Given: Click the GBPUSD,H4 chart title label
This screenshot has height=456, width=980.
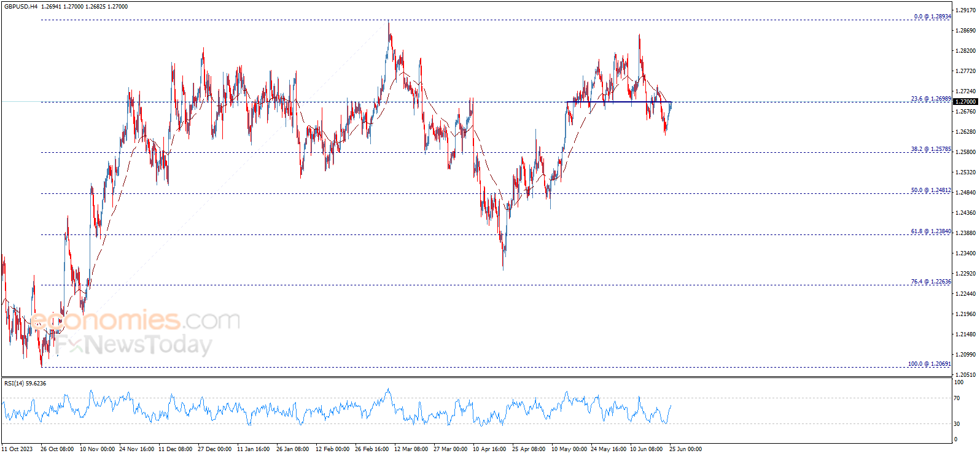Looking at the screenshot, I should tap(20, 6).
